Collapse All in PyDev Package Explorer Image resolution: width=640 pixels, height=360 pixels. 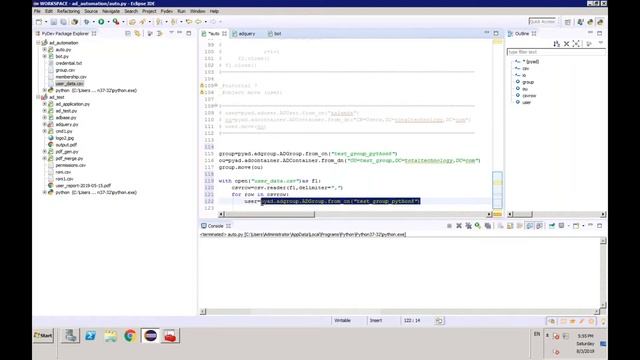click(128, 33)
